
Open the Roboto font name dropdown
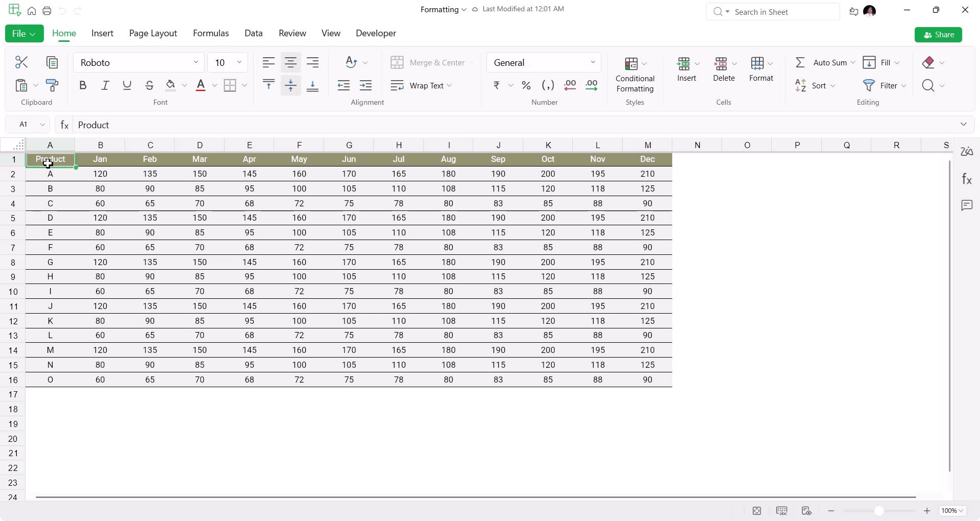[x=139, y=62]
